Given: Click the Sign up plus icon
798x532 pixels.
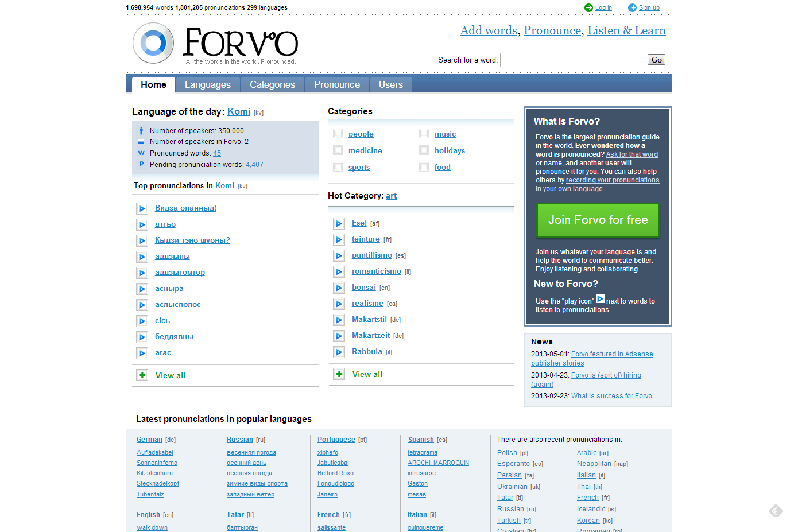Looking at the screenshot, I should [632, 8].
